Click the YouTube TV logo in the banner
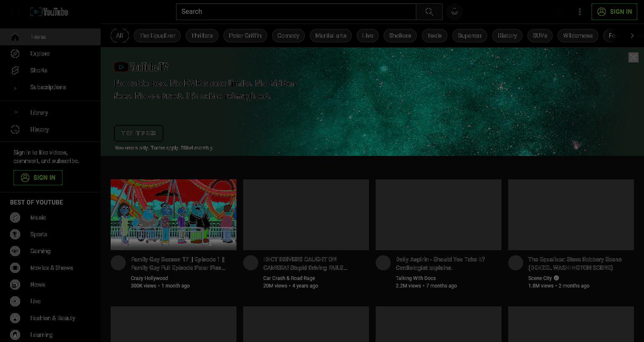This screenshot has width=644, height=342. (x=141, y=67)
